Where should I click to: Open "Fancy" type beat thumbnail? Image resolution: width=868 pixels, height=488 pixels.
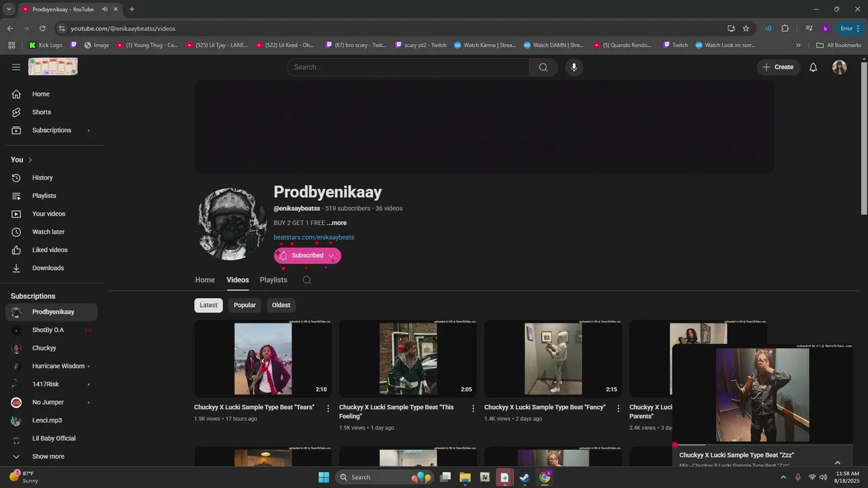point(553,359)
